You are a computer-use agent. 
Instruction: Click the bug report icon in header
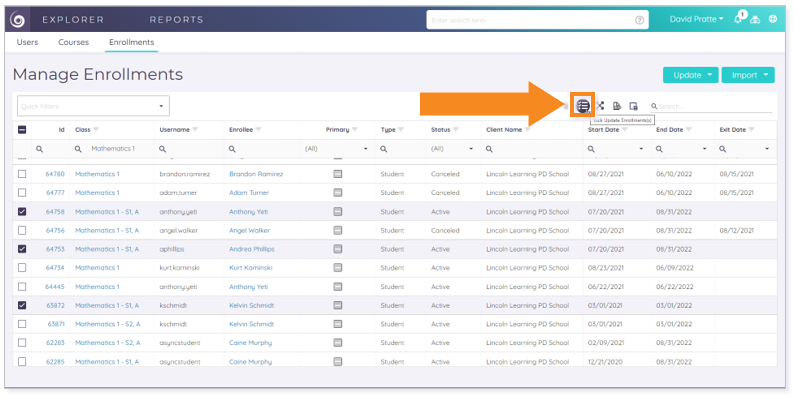pos(755,19)
